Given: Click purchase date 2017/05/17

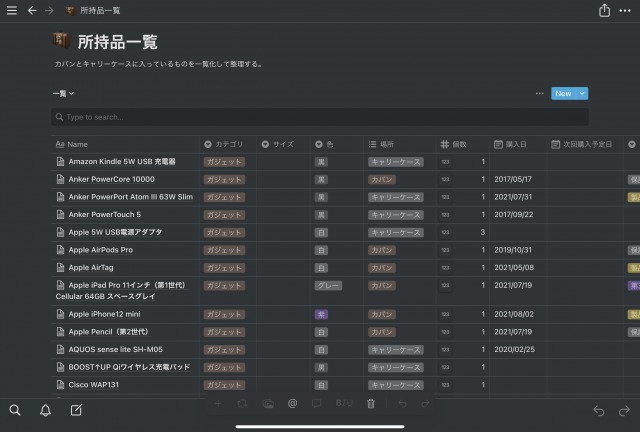Looking at the screenshot, I should (x=513, y=179).
